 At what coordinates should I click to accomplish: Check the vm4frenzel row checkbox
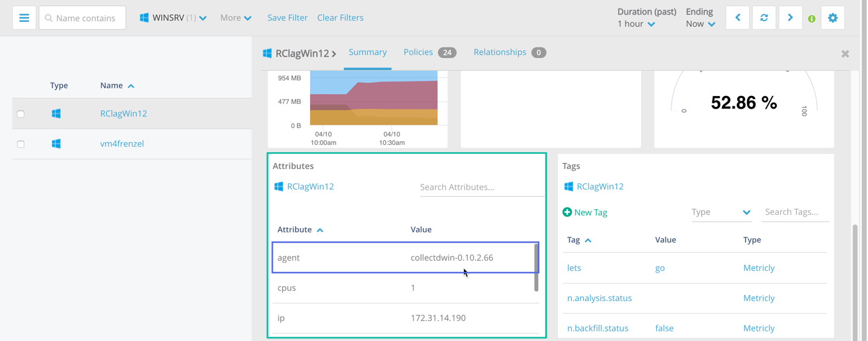click(21, 144)
